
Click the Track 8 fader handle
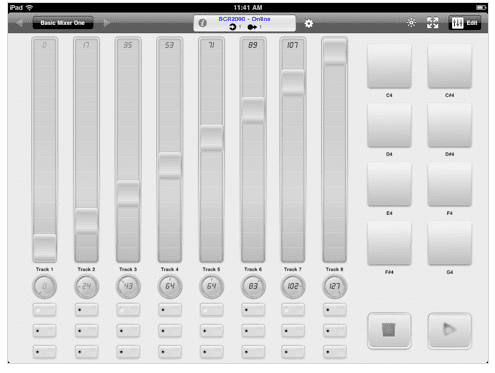click(x=335, y=52)
